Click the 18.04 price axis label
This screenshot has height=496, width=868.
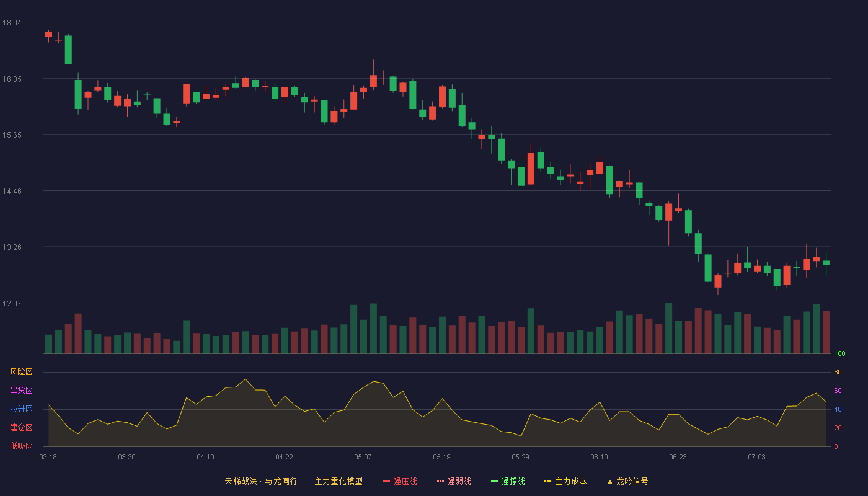tap(12, 23)
